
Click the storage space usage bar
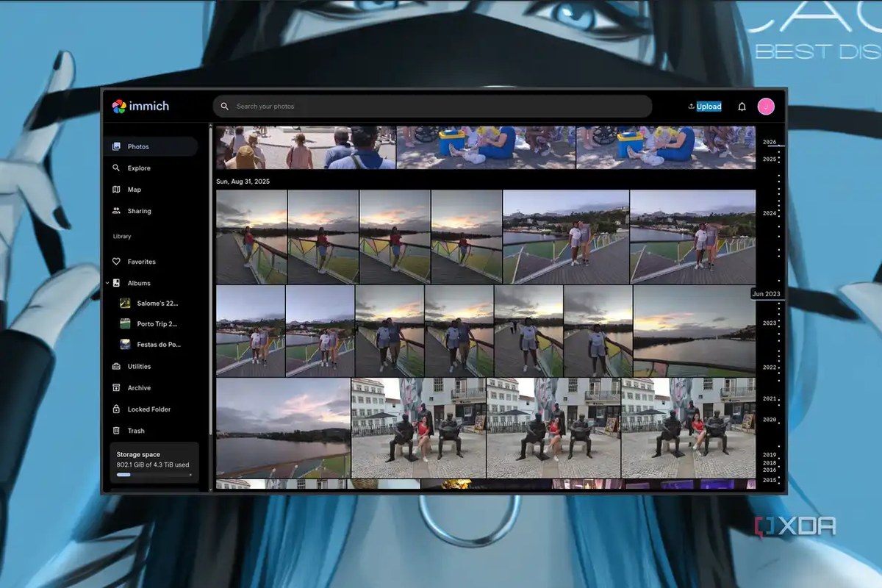coord(154,475)
